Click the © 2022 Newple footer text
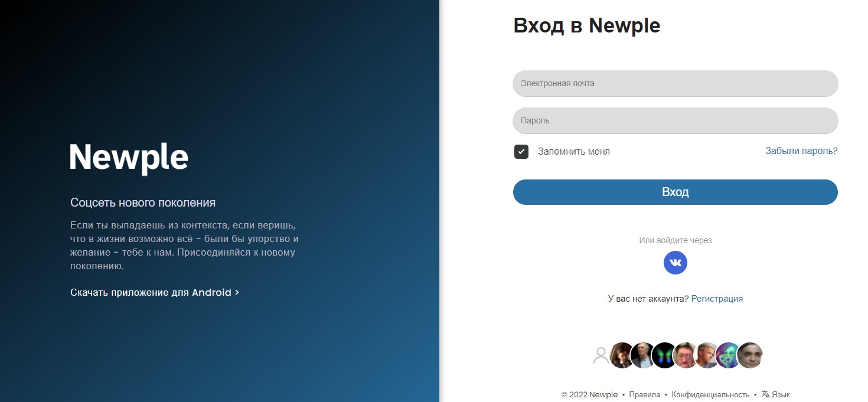 pos(589,394)
